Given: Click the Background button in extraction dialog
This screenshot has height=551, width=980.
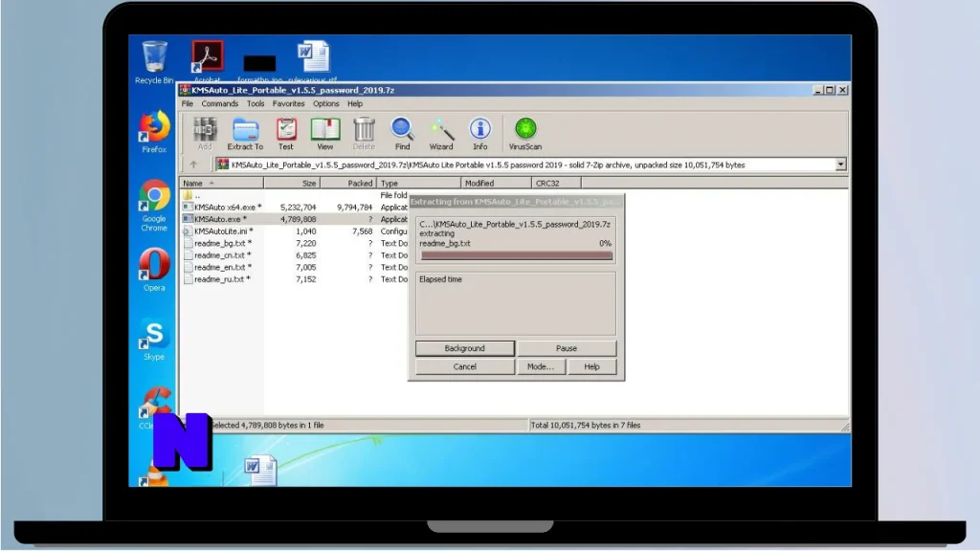Looking at the screenshot, I should [465, 348].
